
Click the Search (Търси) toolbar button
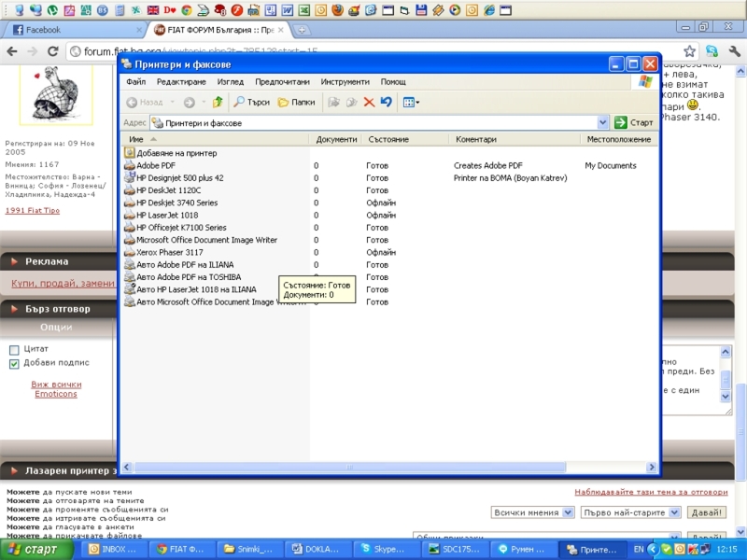251,102
